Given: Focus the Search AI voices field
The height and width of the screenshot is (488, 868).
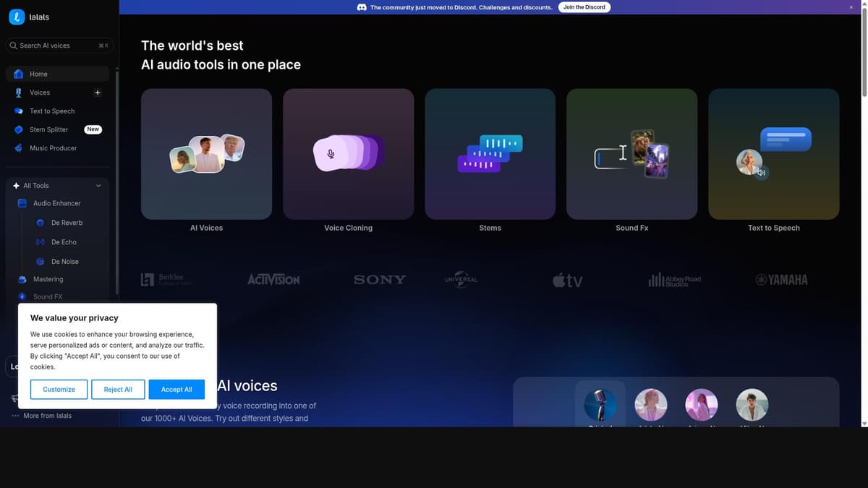Looking at the screenshot, I should click(x=59, y=46).
